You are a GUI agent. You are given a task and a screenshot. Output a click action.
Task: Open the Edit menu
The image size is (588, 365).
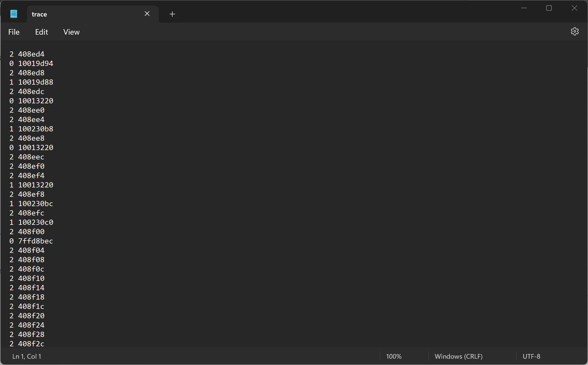tap(41, 32)
